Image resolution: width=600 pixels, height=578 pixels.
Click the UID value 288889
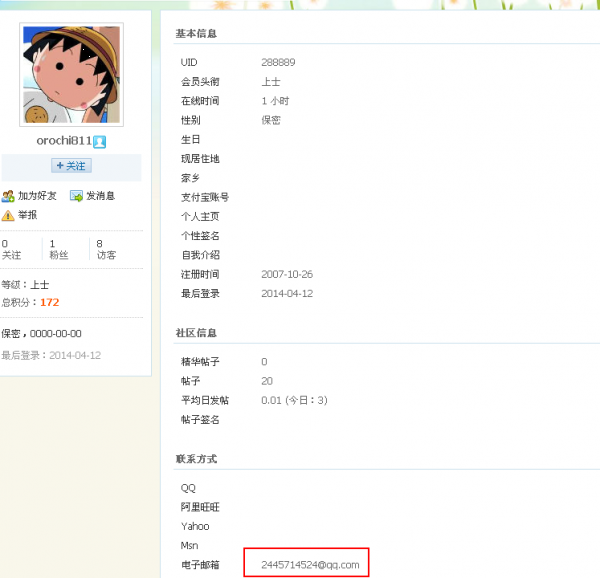click(x=278, y=62)
